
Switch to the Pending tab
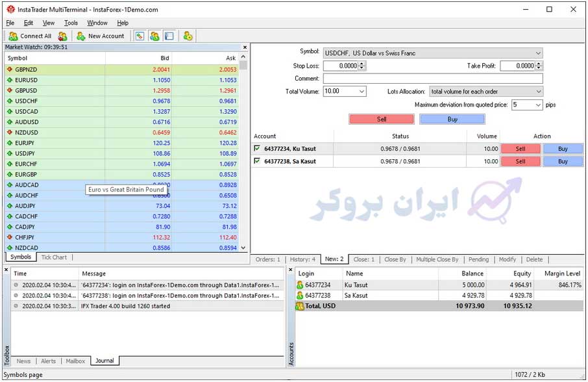tap(478, 259)
